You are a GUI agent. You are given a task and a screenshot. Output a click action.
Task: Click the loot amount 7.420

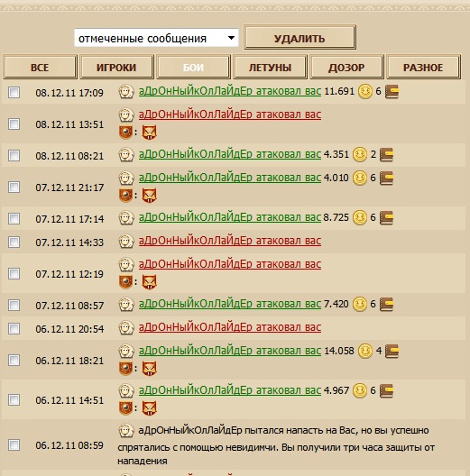click(336, 304)
